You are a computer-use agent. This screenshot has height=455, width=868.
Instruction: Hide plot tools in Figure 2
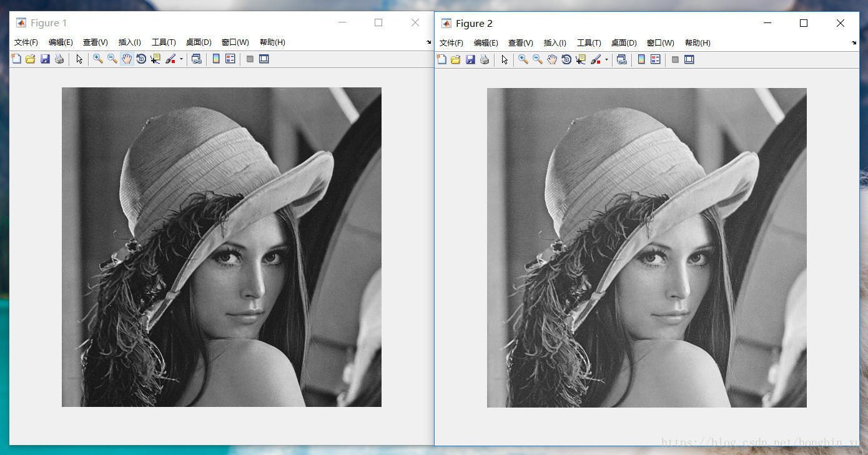(675, 60)
